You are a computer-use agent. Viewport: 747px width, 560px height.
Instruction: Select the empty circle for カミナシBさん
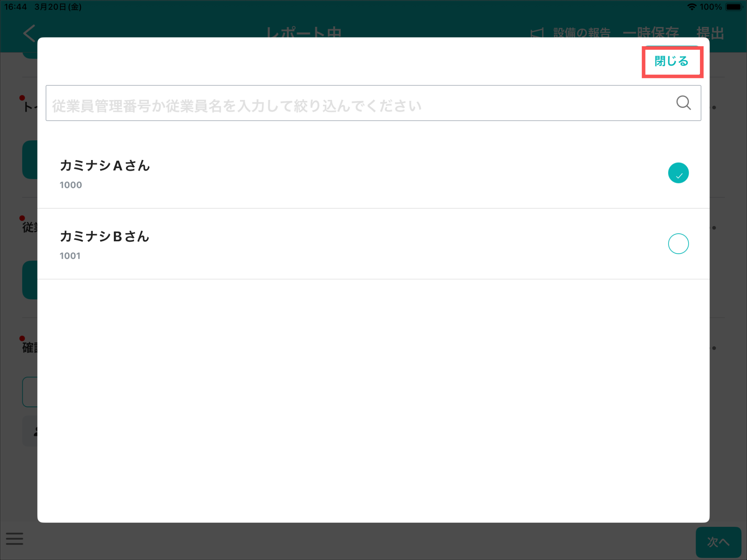coord(678,244)
